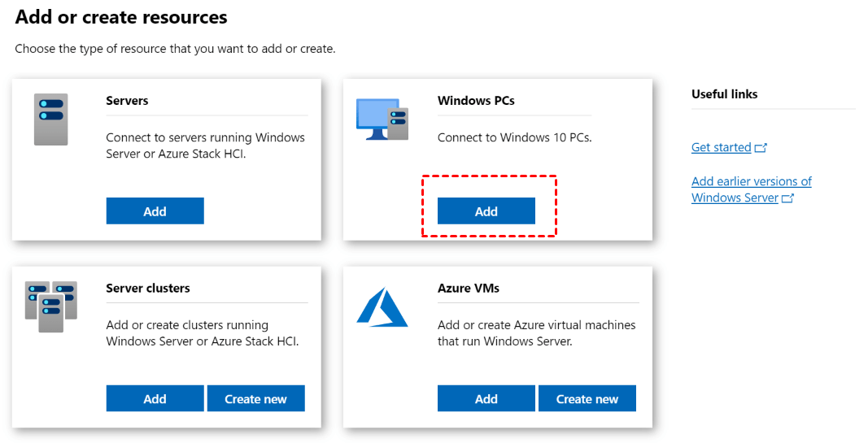Viewport: 868px width, 443px height.
Task: Click 'Add or create Azure virtual machines' description
Action: [536, 333]
